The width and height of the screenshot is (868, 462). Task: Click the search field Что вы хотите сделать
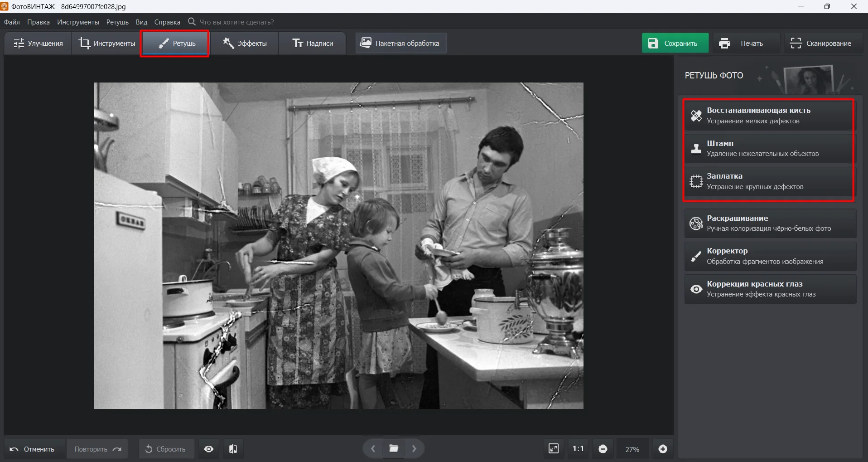pyautogui.click(x=236, y=22)
